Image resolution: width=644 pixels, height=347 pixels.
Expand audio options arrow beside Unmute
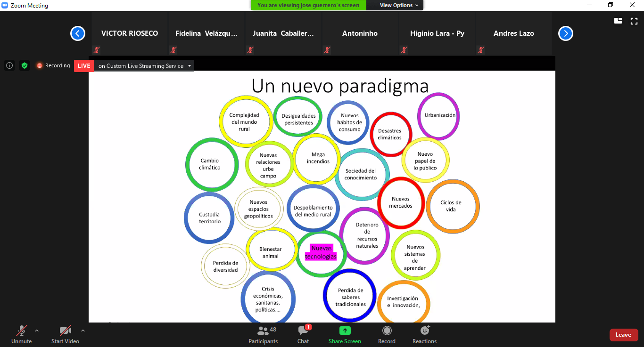pos(37,331)
